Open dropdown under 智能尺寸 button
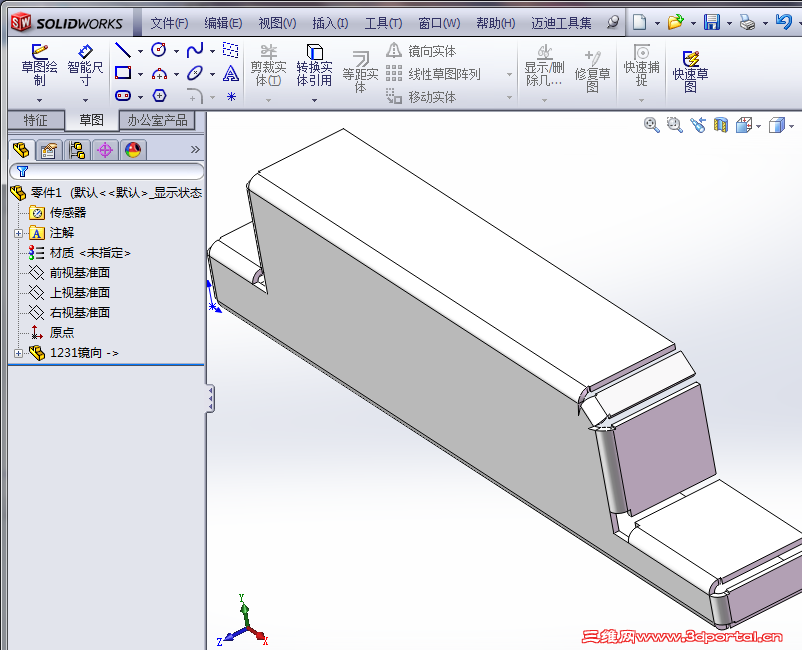802x650 pixels. [85, 100]
